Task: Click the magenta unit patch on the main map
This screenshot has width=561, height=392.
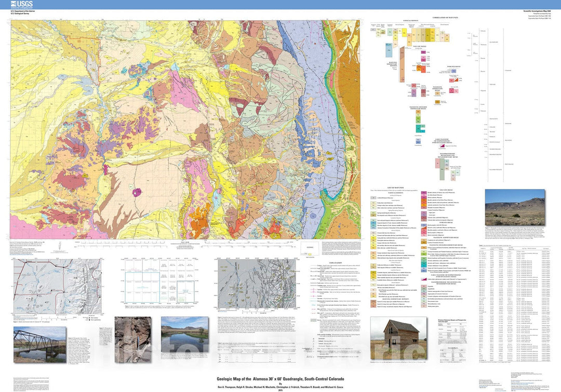Action: point(139,191)
